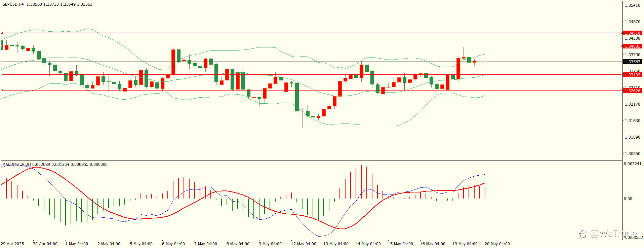Image resolution: width=644 pixels, height=248 pixels.
Task: Select the red 1.32626 price label
Action: click(x=632, y=91)
